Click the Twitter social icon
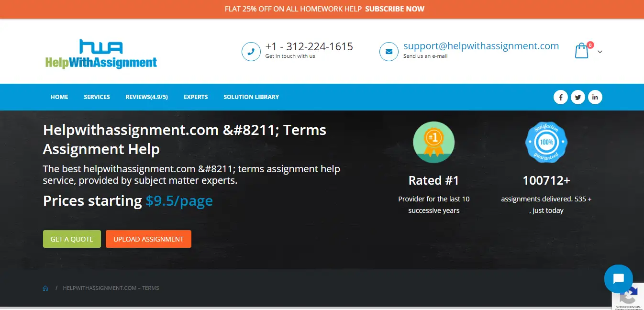 tap(578, 97)
